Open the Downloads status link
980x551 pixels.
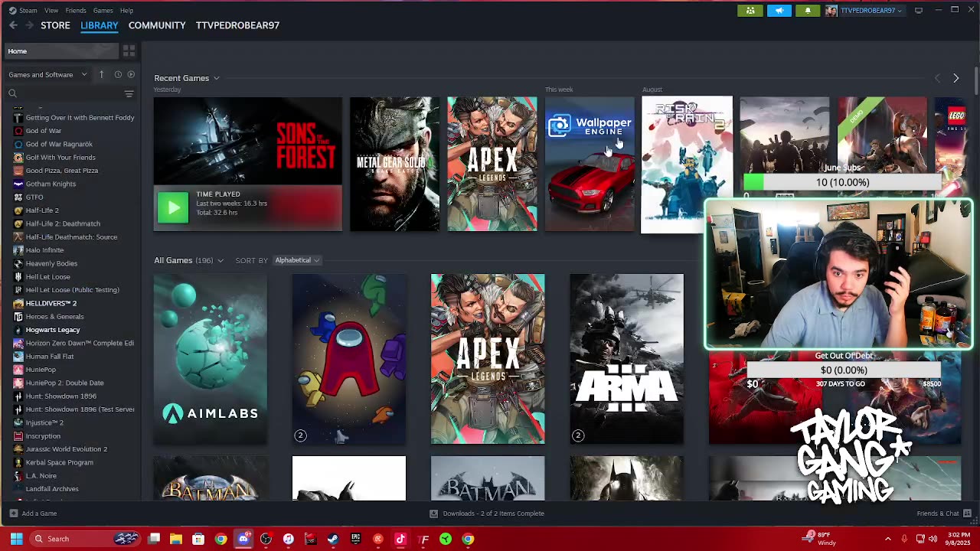point(487,514)
